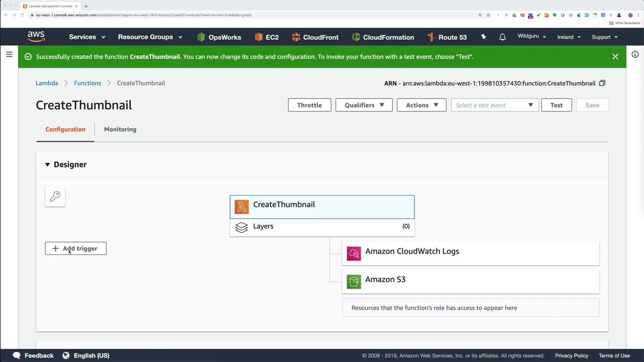
Task: Click the language globe icon in footer
Action: click(66, 355)
